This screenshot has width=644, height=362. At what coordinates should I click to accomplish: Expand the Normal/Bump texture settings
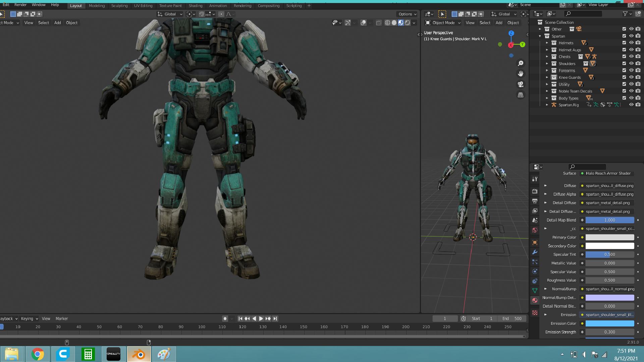(x=545, y=289)
